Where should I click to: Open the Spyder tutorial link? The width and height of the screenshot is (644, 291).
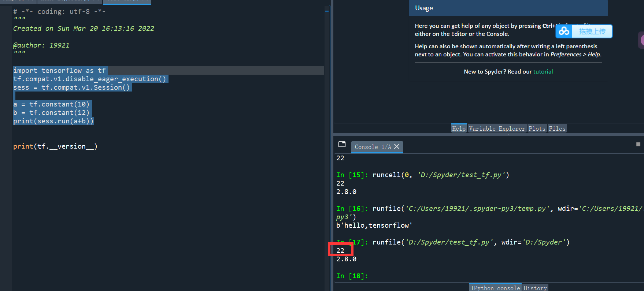(543, 72)
